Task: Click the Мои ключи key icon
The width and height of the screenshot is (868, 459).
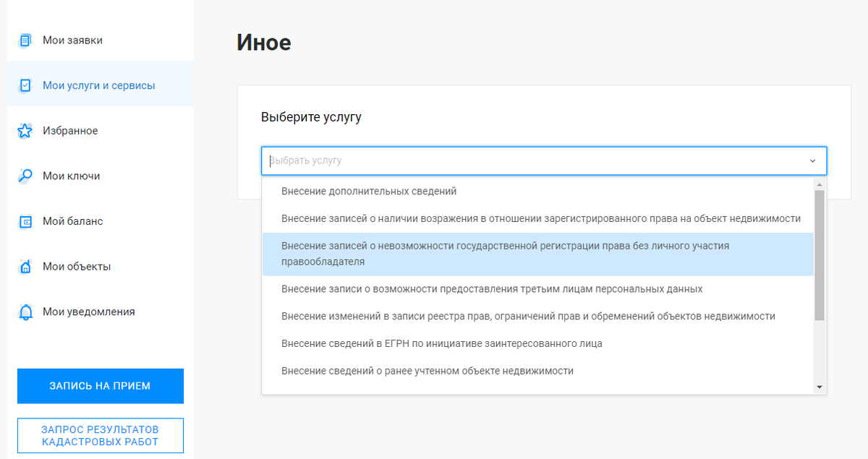Action: tap(24, 175)
